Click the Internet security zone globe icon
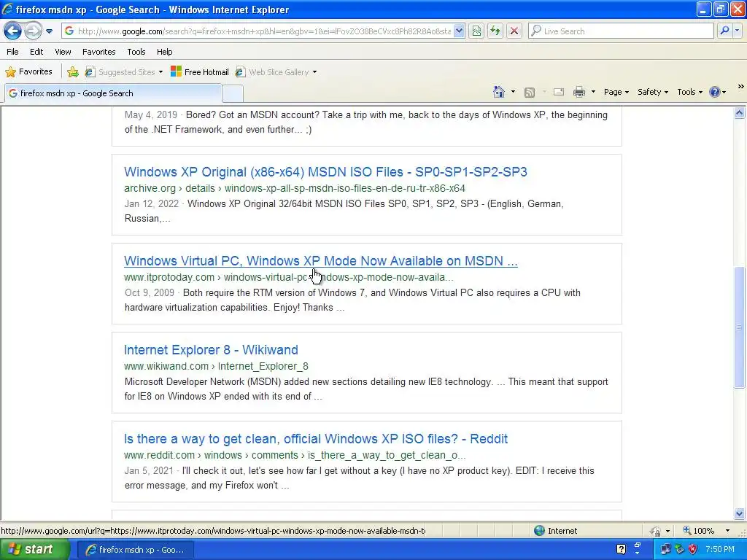The height and width of the screenshot is (560, 747). (539, 531)
